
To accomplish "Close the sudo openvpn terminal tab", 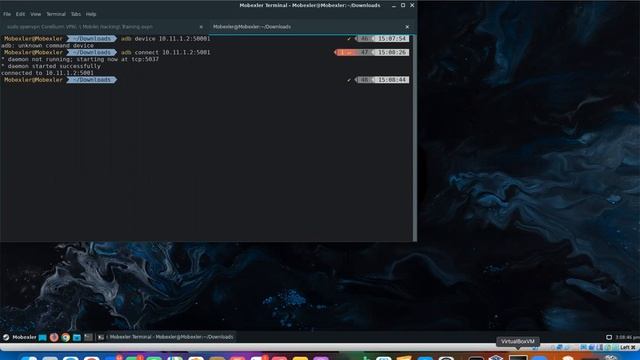I will coord(201,27).
